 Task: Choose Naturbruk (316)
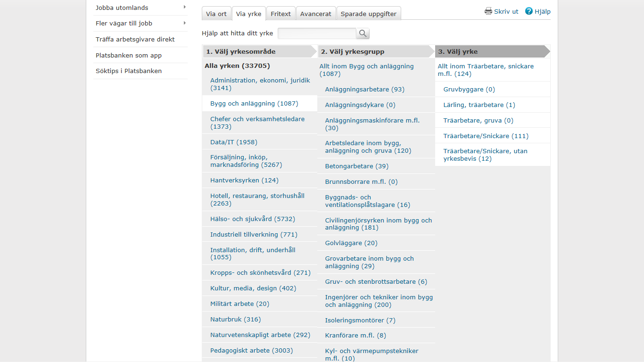click(x=235, y=319)
